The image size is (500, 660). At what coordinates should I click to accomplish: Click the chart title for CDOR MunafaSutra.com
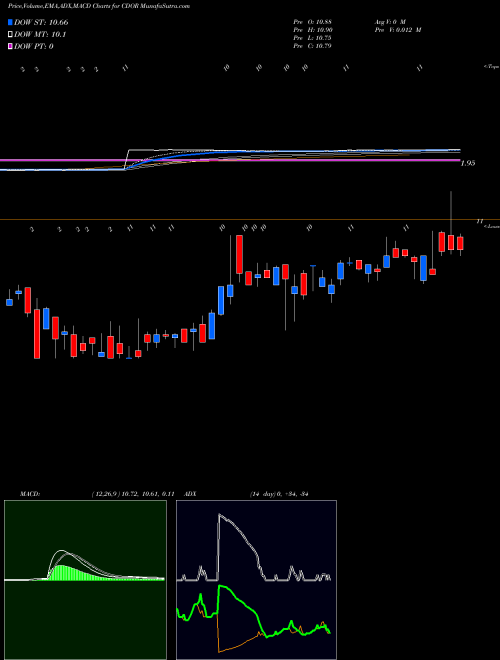point(98,6)
